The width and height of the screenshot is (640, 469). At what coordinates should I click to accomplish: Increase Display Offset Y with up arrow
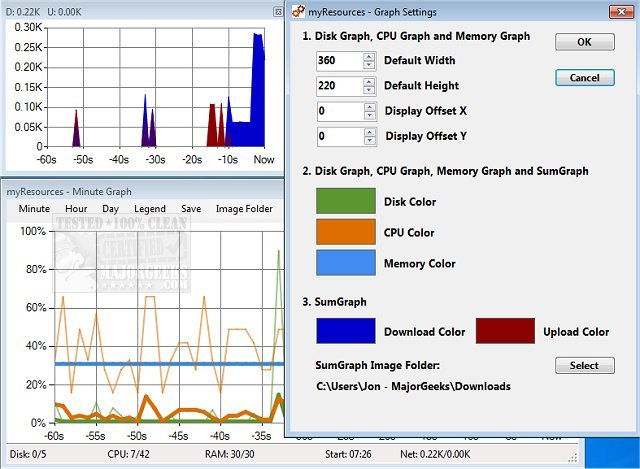(370, 133)
